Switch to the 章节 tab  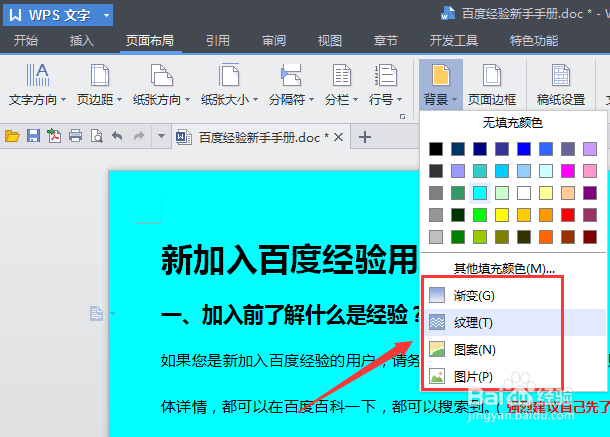coord(386,40)
